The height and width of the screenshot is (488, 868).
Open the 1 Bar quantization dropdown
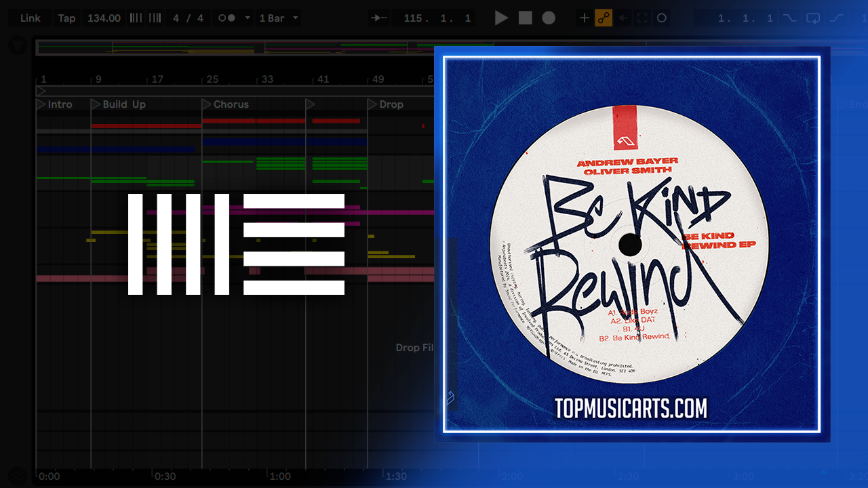pos(278,18)
